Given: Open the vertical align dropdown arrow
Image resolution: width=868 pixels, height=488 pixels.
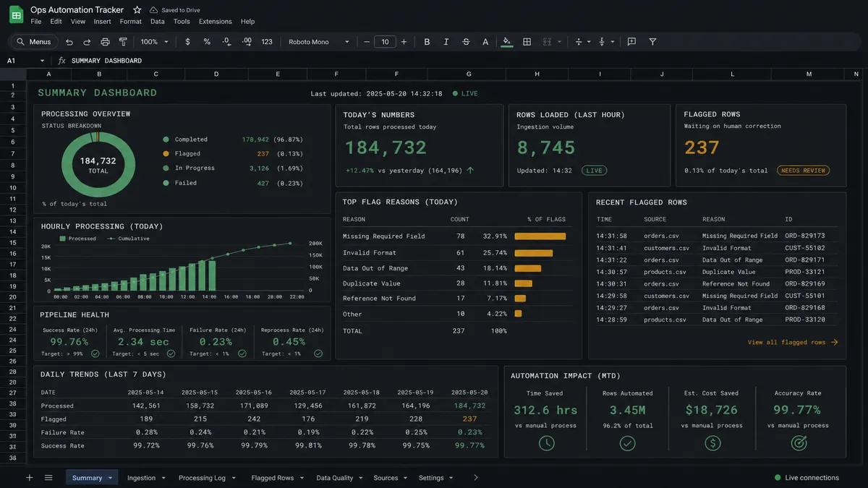Looking at the screenshot, I should (x=613, y=42).
